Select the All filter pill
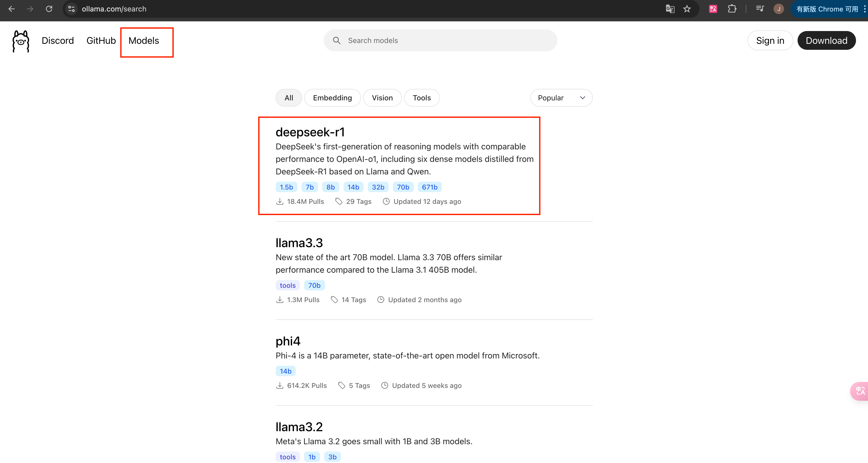The image size is (868, 463). pyautogui.click(x=288, y=98)
